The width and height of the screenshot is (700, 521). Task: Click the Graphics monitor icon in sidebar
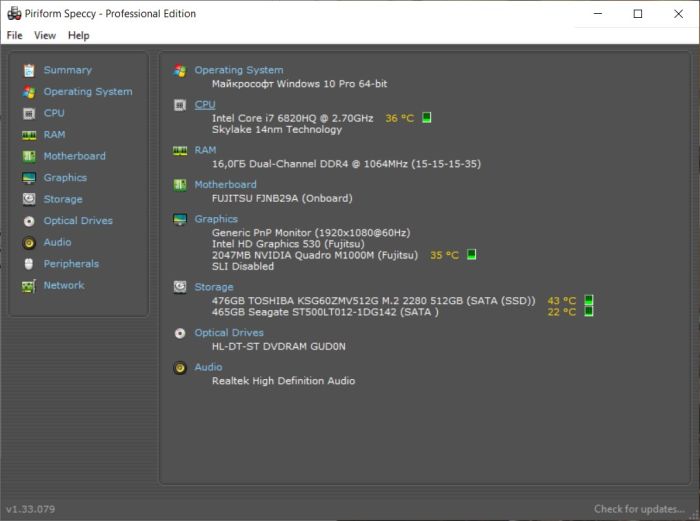pos(29,178)
